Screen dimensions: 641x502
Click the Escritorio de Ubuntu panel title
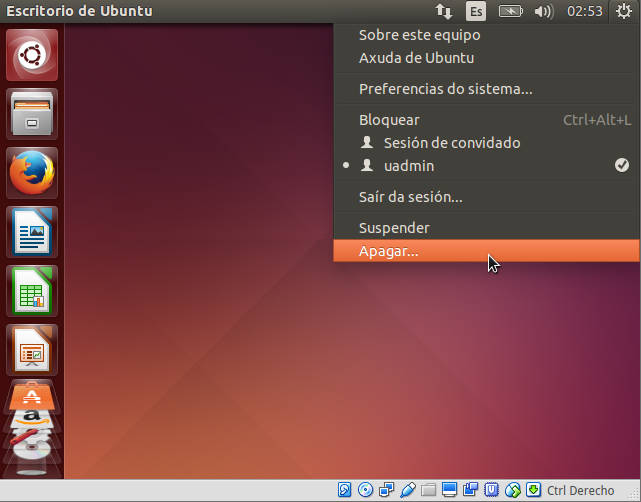click(79, 11)
